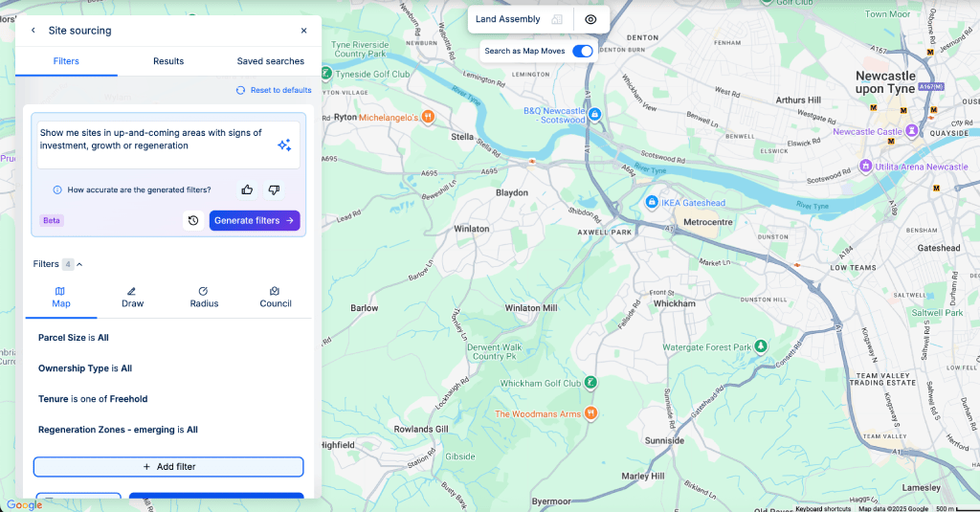Click the AI sparkle icon in prompt box

click(284, 145)
